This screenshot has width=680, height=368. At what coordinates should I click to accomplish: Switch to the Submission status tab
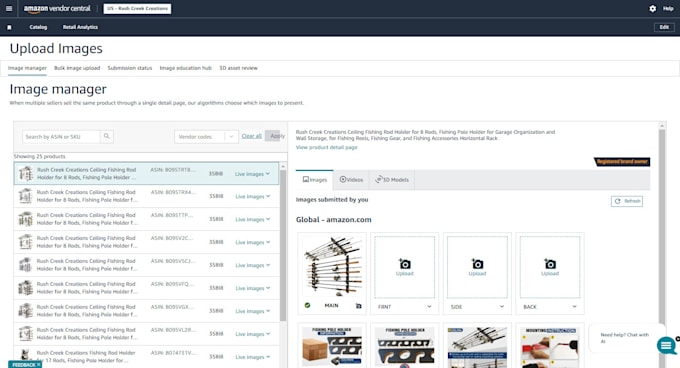[130, 68]
